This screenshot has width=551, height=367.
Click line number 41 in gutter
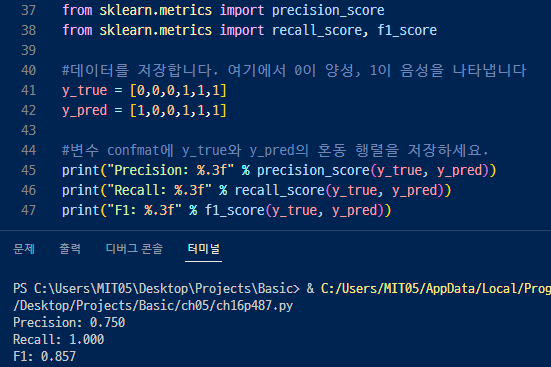28,90
